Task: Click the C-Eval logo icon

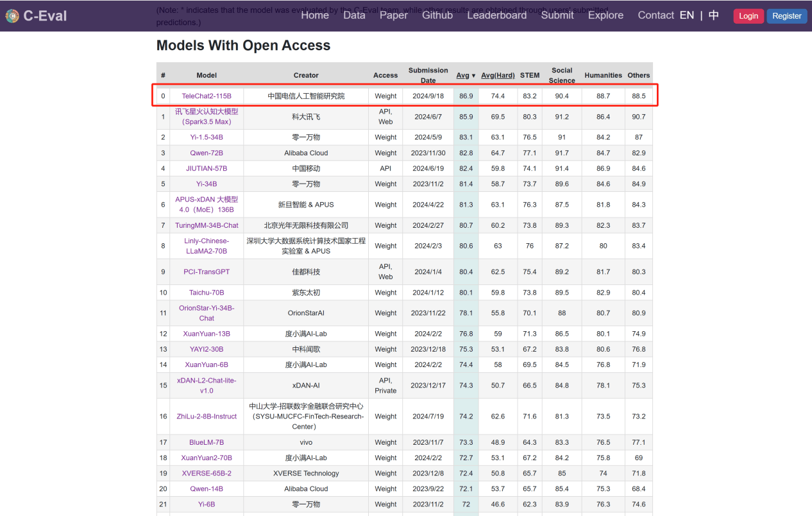Action: [12, 16]
